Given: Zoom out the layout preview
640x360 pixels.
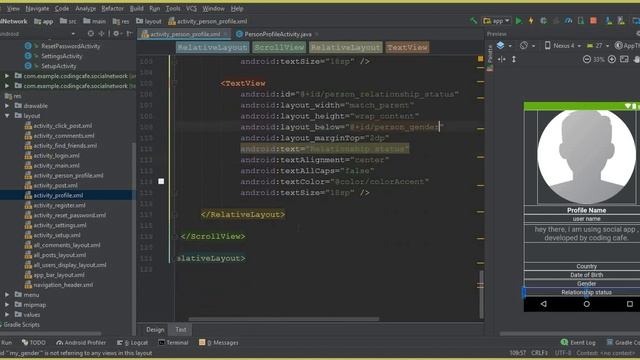Looking at the screenshot, I should [587, 59].
